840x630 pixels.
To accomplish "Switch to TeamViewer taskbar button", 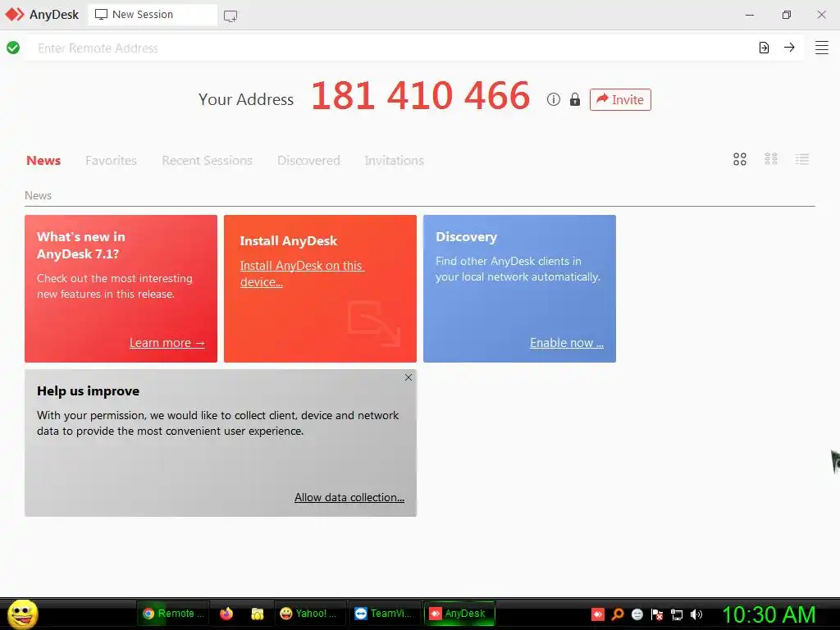I will (x=386, y=614).
